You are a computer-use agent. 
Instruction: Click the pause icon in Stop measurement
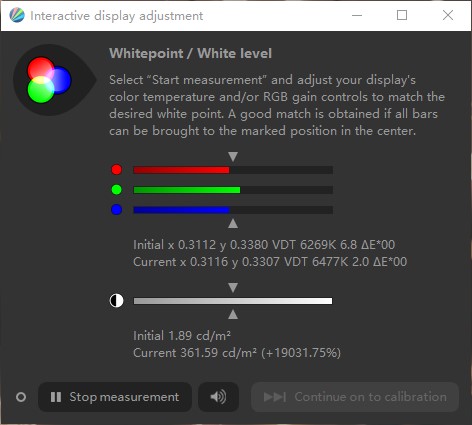[56, 397]
